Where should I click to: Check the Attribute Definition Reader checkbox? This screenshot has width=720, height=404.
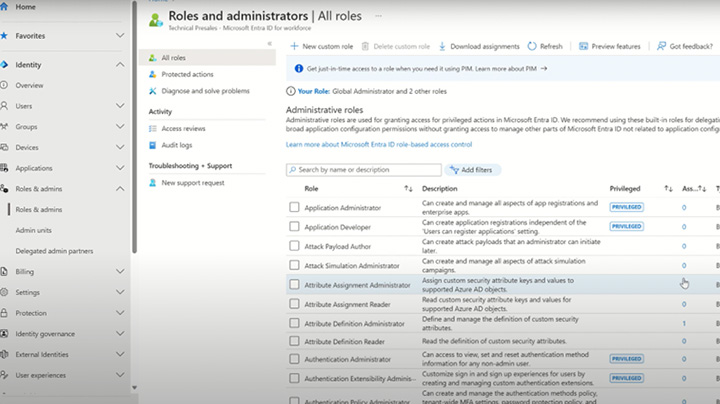tap(294, 341)
